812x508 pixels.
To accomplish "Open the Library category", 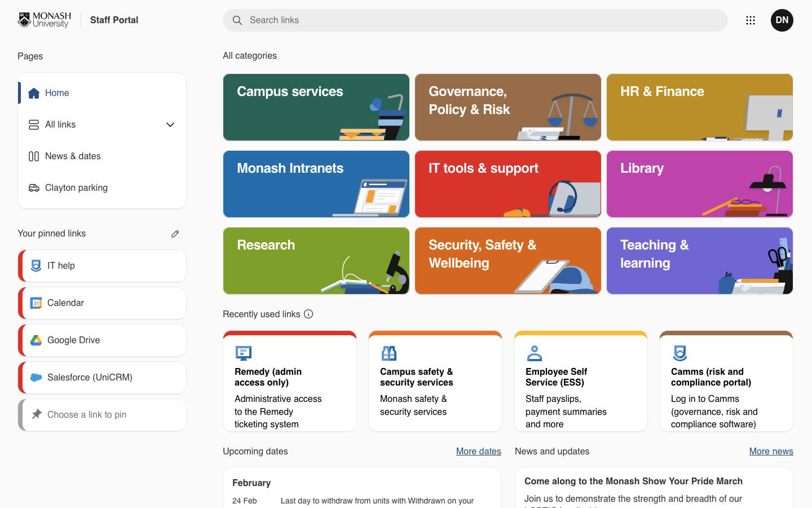I will (700, 184).
